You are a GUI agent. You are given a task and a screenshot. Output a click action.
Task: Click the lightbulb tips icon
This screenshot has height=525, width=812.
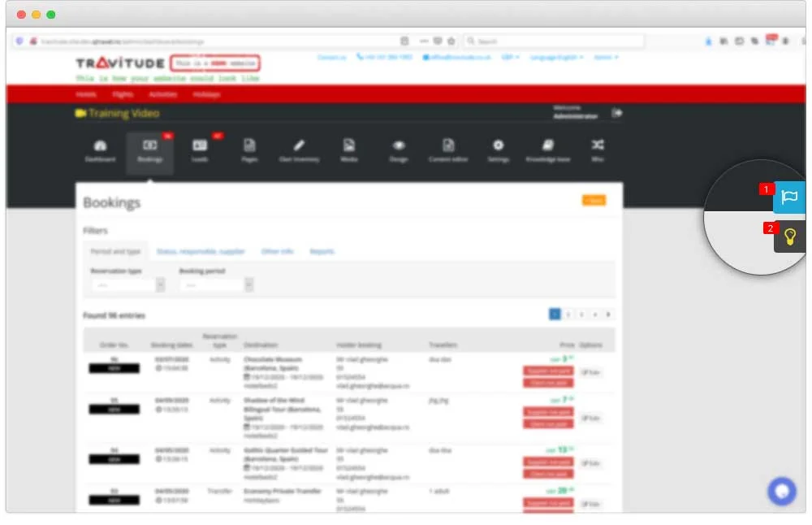coord(788,236)
